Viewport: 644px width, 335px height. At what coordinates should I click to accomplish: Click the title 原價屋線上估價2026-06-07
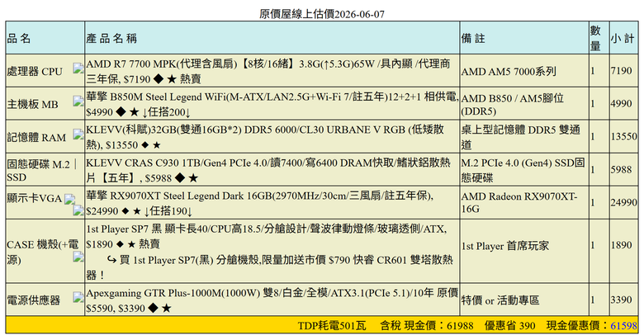tap(322, 14)
